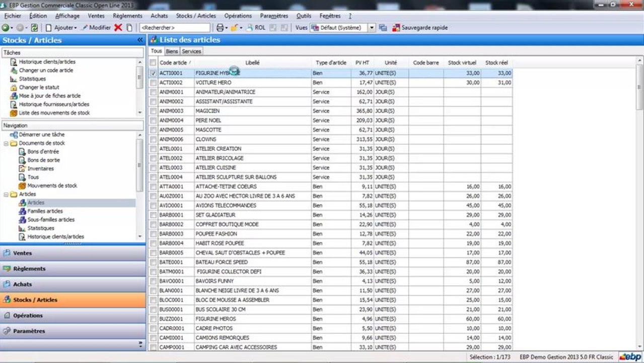Open Historique fournisseurs/articles task
The width and height of the screenshot is (644, 363).
[54, 104]
